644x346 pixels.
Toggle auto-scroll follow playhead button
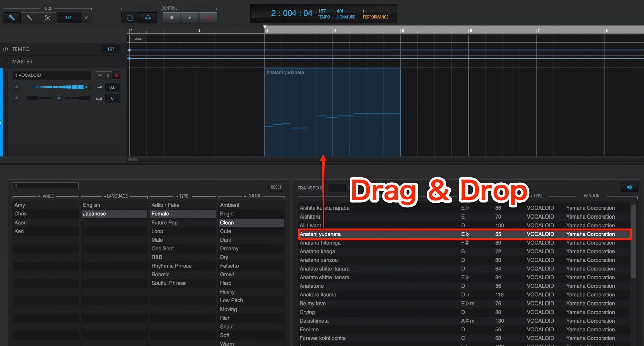[148, 18]
